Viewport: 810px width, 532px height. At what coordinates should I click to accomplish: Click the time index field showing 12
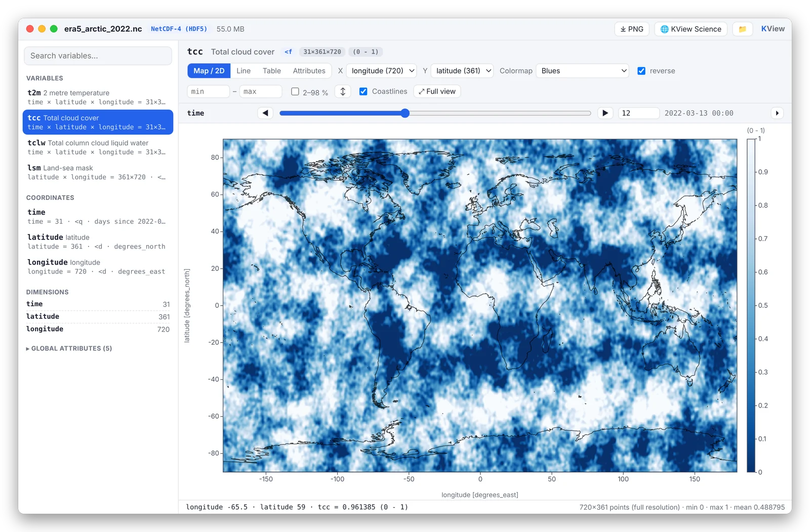(x=639, y=113)
